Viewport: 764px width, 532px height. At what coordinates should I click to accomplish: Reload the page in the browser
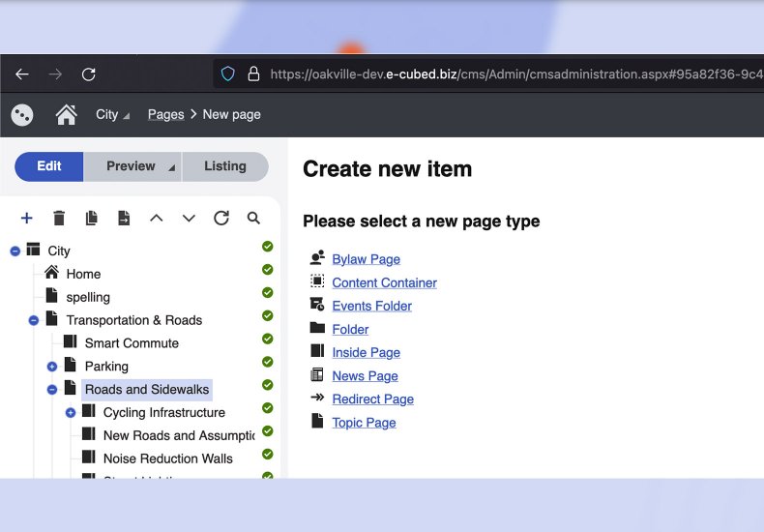point(88,74)
